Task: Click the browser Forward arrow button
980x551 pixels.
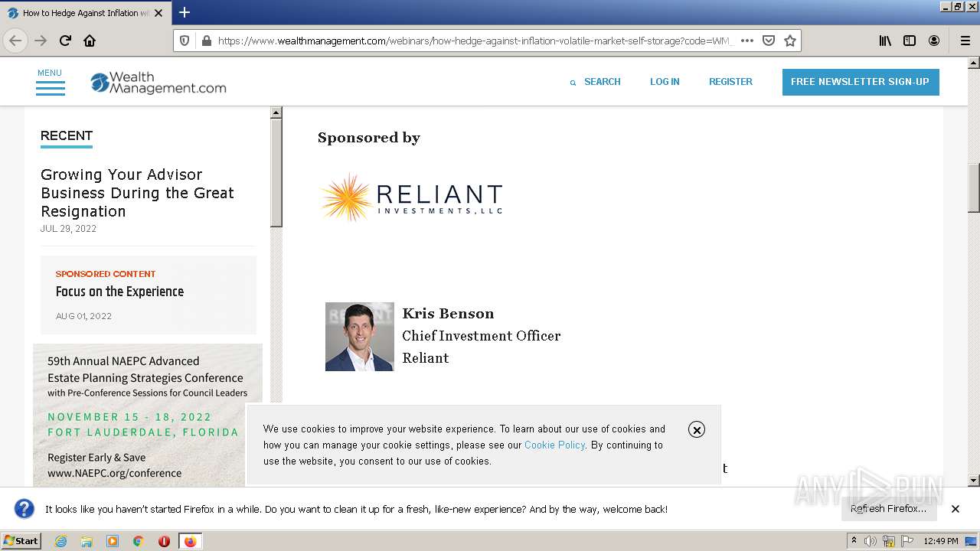Action: pos(41,41)
